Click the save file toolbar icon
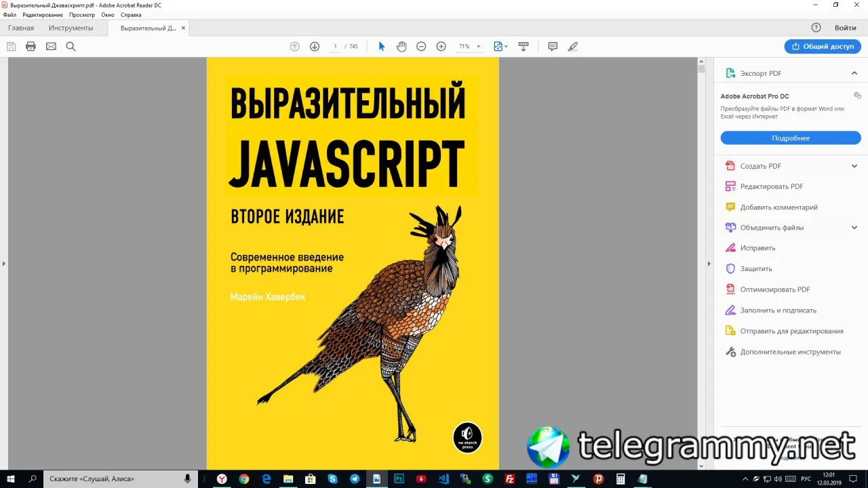The height and width of the screenshot is (488, 868). 11,46
